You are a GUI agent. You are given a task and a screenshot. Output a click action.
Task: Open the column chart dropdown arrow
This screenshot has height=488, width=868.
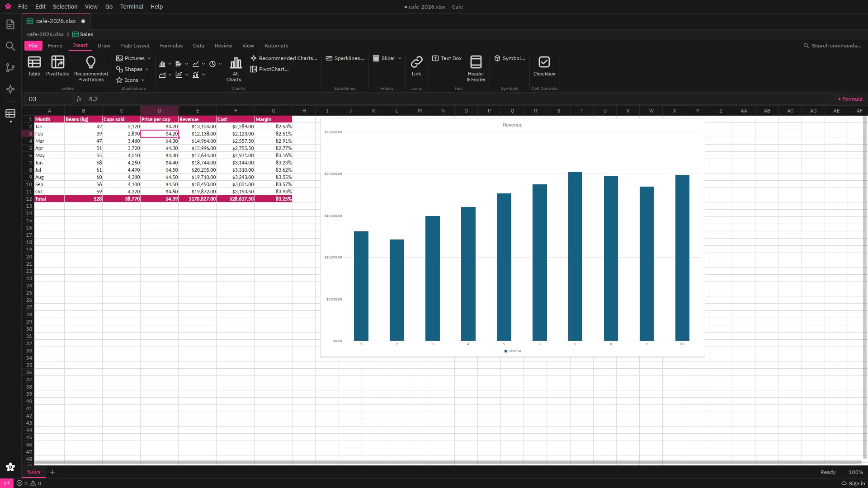(x=170, y=64)
